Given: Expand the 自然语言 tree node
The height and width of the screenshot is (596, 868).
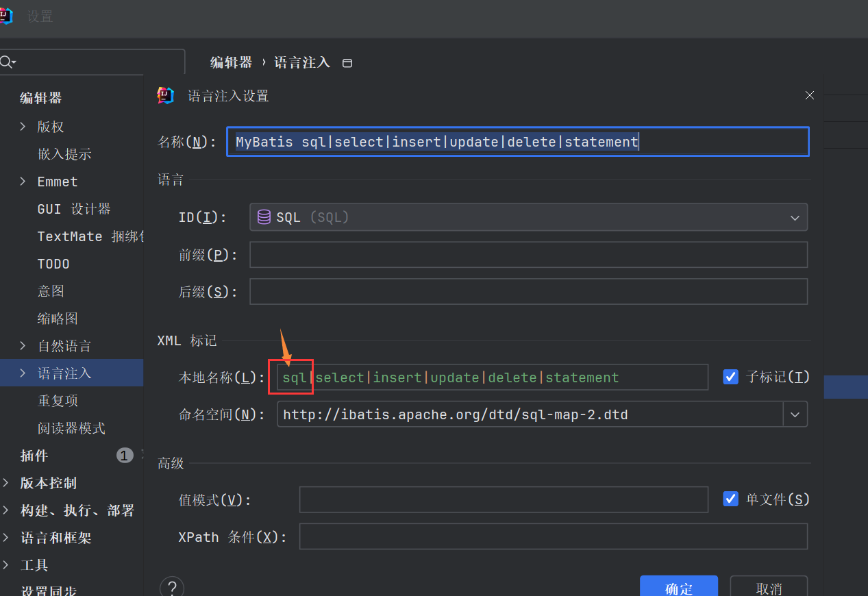Looking at the screenshot, I should click(23, 345).
